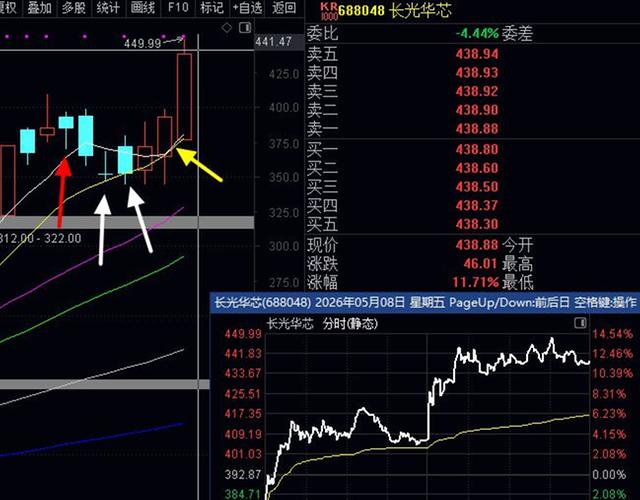Click the 委比 value -4.44%
Viewport: 640px width, 500px height.
click(x=477, y=33)
